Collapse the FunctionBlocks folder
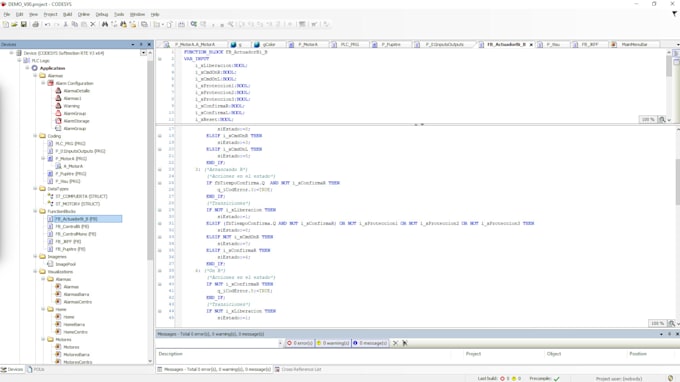The image size is (680, 382). pos(35,211)
